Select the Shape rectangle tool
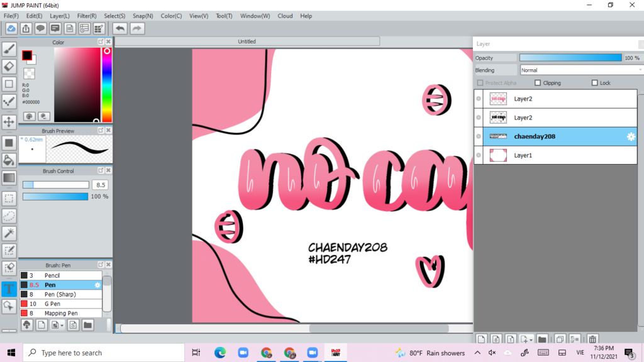This screenshot has width=644, height=362. click(9, 84)
